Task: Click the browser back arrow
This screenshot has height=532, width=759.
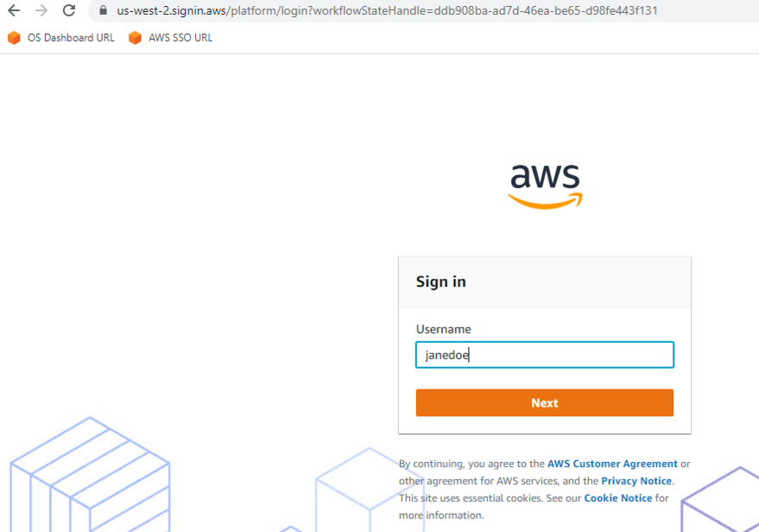Action: [x=14, y=11]
